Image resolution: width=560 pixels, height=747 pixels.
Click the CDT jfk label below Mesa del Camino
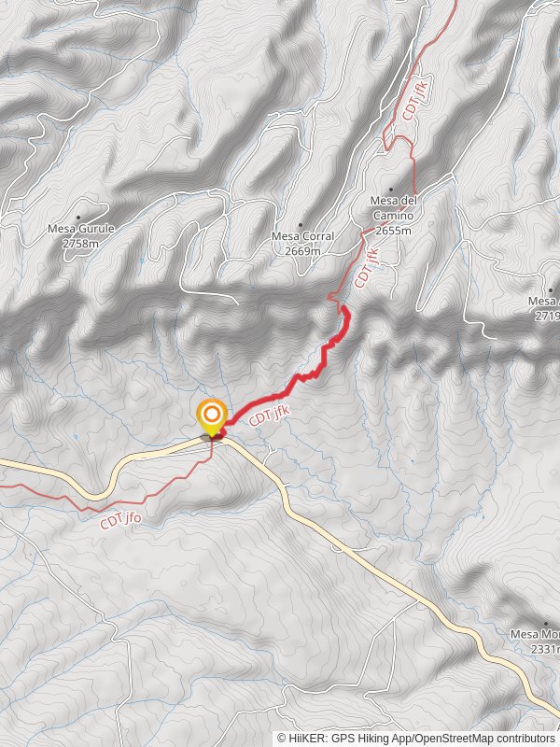[367, 267]
